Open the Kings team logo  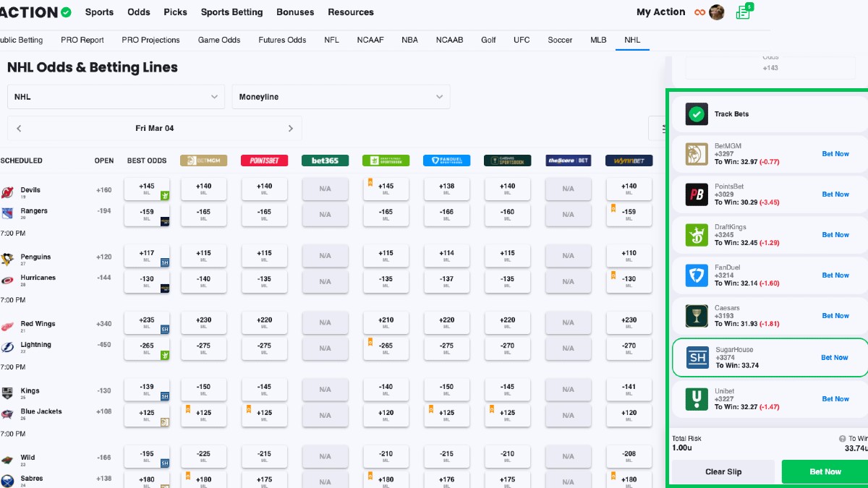click(7, 393)
